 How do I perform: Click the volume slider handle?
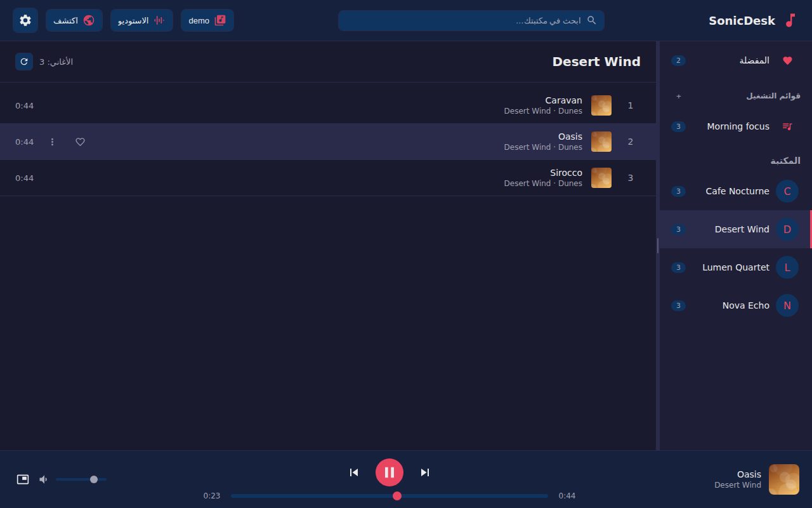[94, 479]
